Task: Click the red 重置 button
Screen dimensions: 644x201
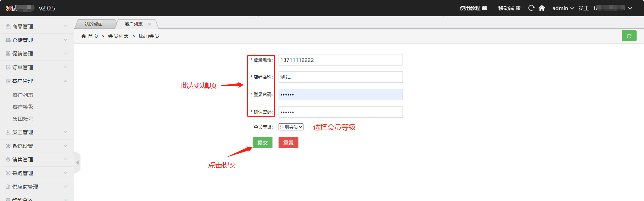Action: (288, 143)
